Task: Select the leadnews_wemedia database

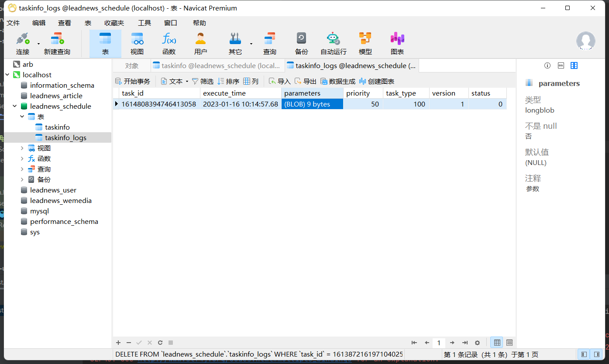Action: coord(61,200)
